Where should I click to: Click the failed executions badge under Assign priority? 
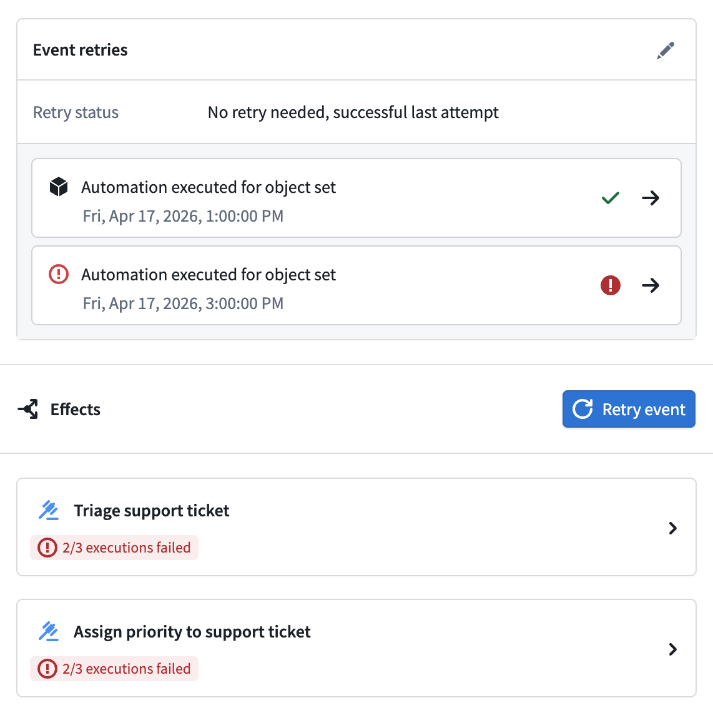pyautogui.click(x=114, y=669)
